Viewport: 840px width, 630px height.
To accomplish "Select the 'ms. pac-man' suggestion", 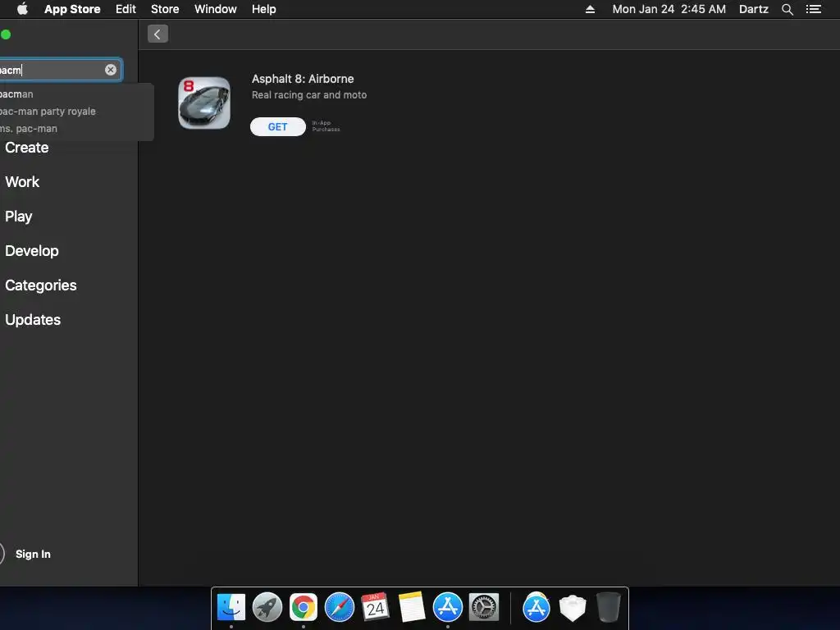I will point(29,129).
